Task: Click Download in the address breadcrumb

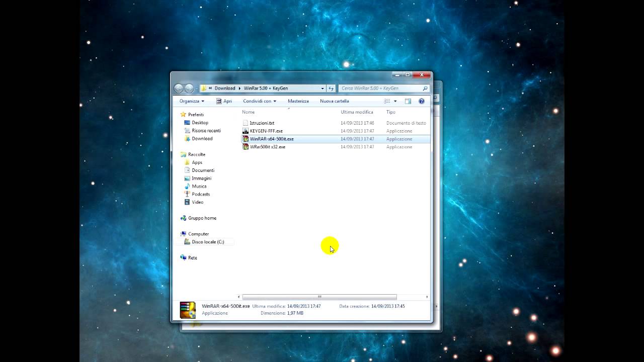Action: point(225,88)
